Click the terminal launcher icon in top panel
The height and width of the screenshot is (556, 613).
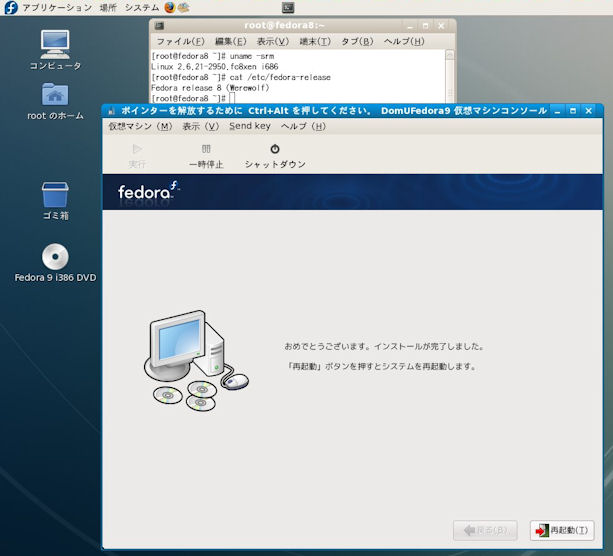(x=288, y=7)
